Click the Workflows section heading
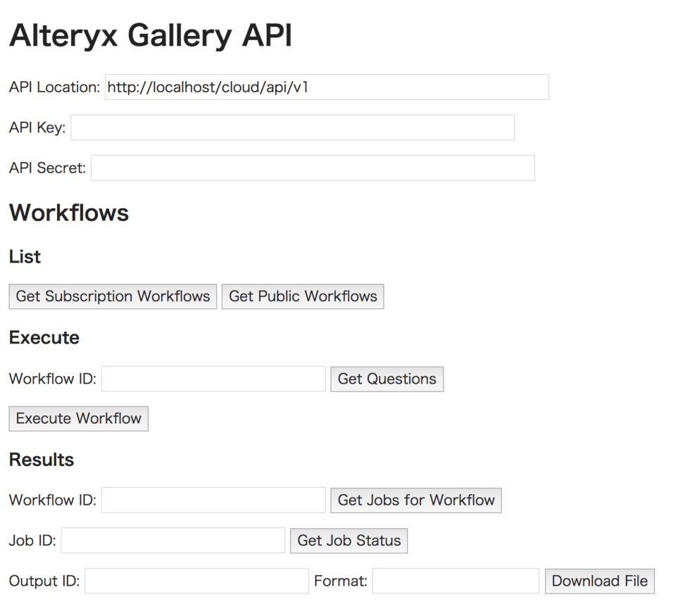This screenshot has width=676, height=616. click(68, 213)
